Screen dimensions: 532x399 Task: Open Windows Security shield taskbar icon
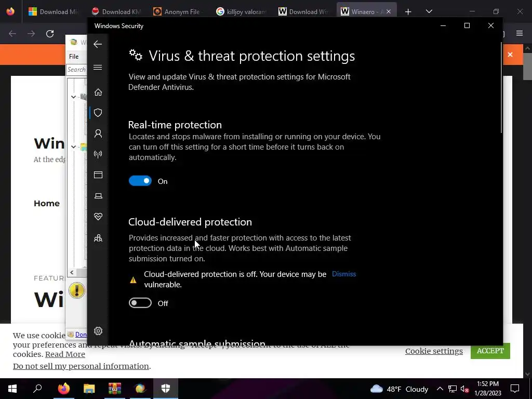click(166, 389)
